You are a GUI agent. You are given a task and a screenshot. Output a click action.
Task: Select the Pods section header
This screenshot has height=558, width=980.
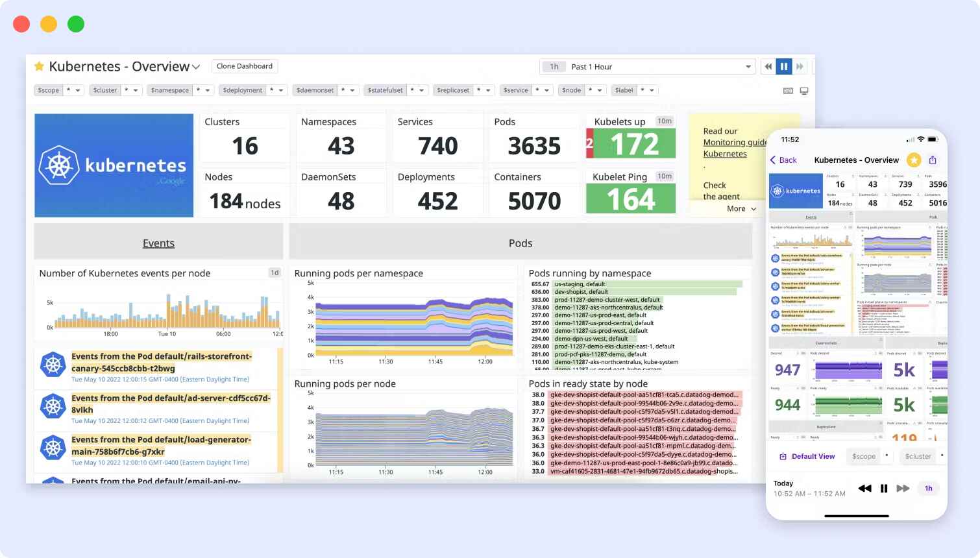[x=520, y=243]
